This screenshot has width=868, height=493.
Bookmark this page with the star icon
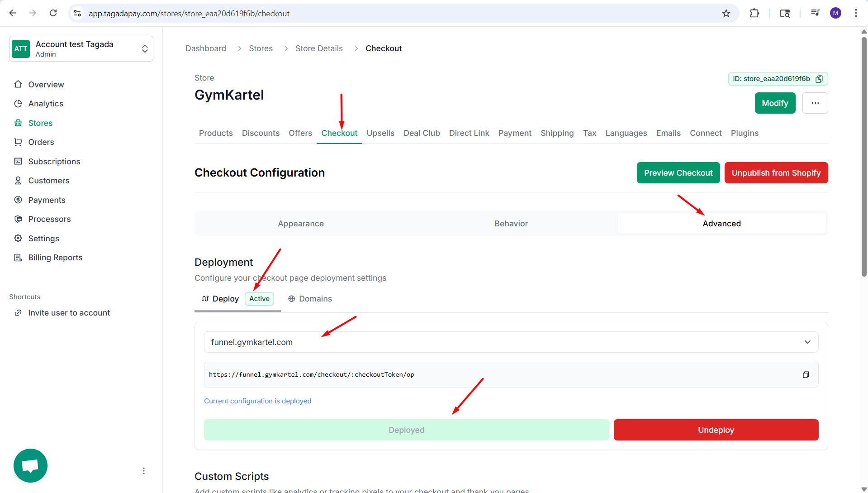pyautogui.click(x=726, y=13)
